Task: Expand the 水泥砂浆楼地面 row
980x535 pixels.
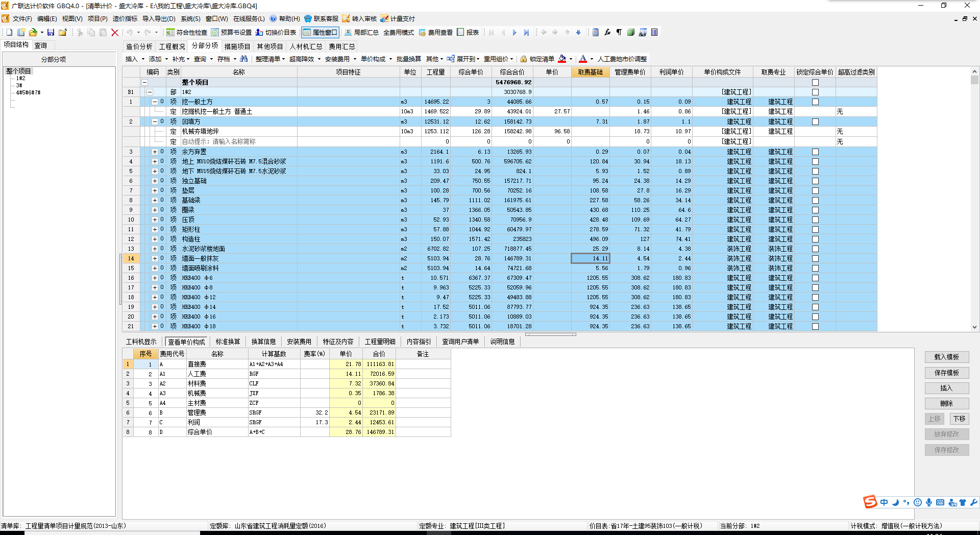Action: click(x=155, y=249)
